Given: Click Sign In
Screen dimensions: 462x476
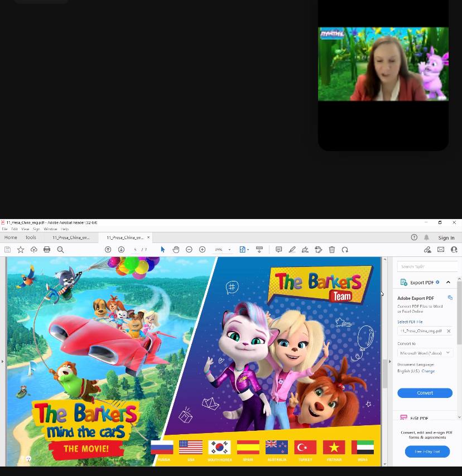Looking at the screenshot, I should (446, 237).
